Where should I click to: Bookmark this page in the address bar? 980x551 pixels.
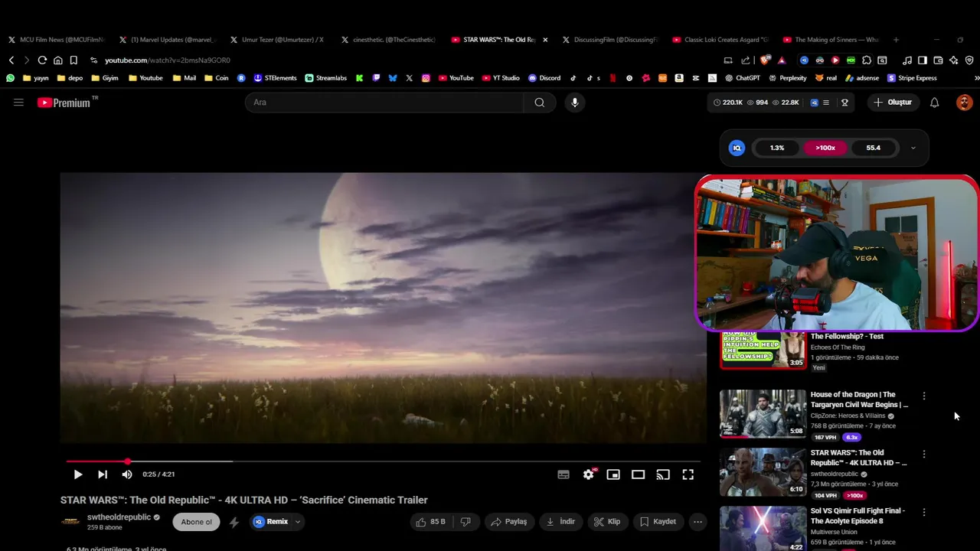coord(73,60)
